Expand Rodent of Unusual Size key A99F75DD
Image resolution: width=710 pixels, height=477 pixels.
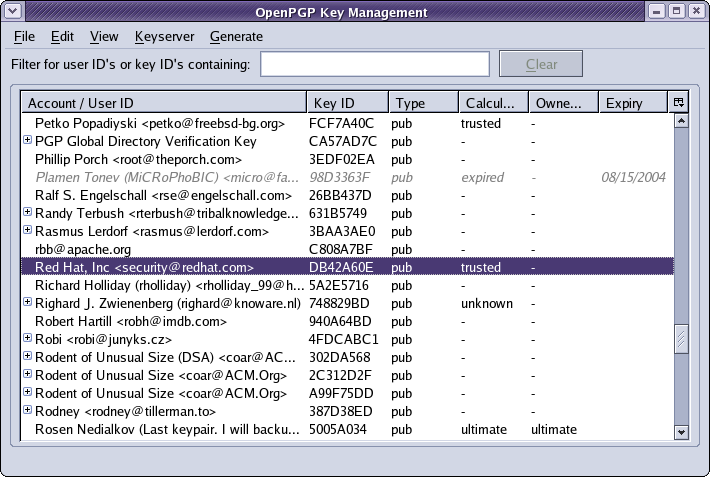point(28,392)
